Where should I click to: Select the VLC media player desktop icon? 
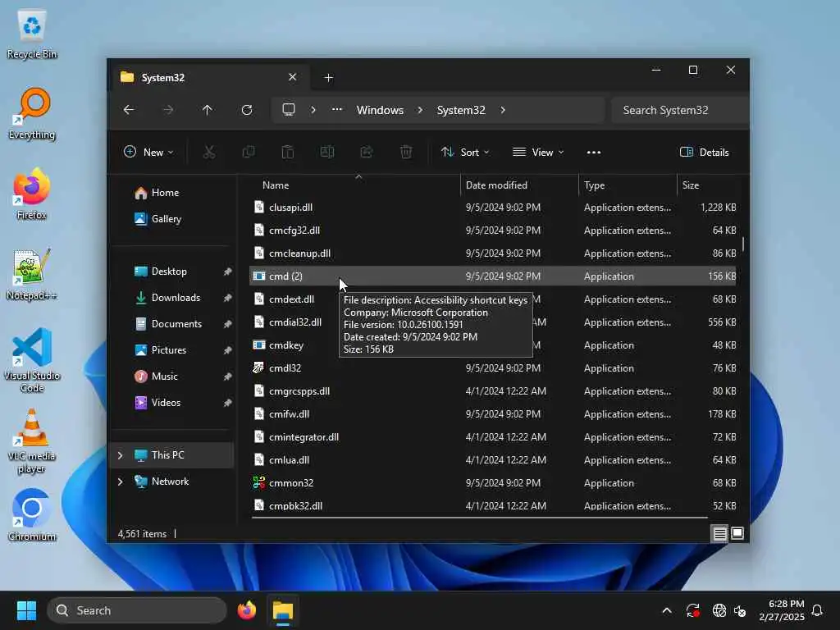click(32, 441)
